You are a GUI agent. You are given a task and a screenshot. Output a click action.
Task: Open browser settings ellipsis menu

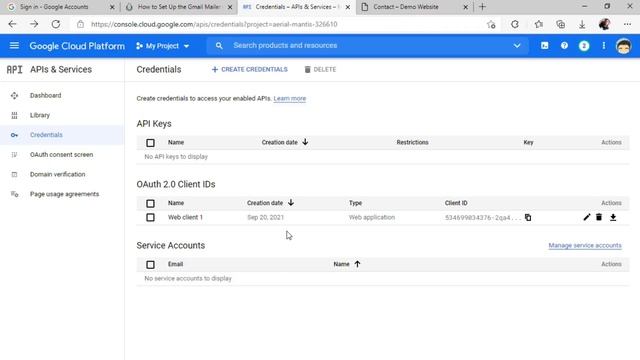627,24
